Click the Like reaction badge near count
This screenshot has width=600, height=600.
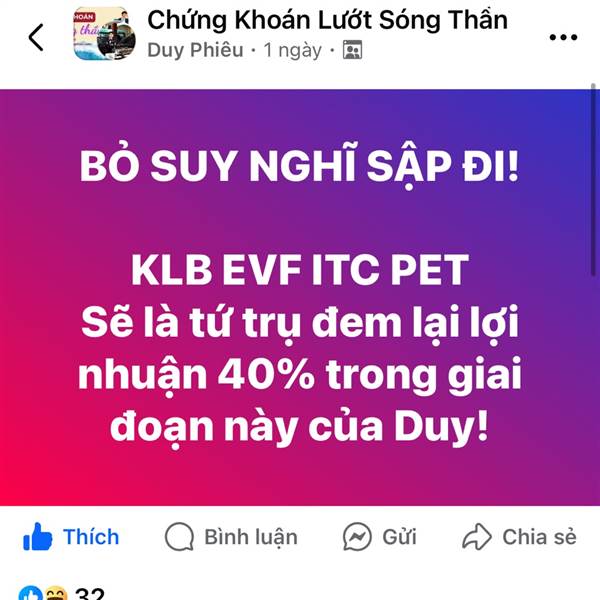tap(31, 593)
